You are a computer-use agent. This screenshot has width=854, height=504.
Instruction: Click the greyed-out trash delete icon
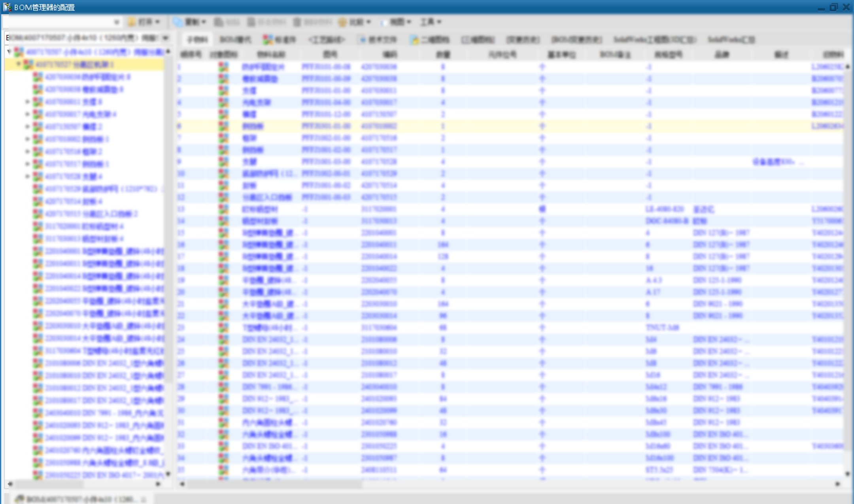297,22
